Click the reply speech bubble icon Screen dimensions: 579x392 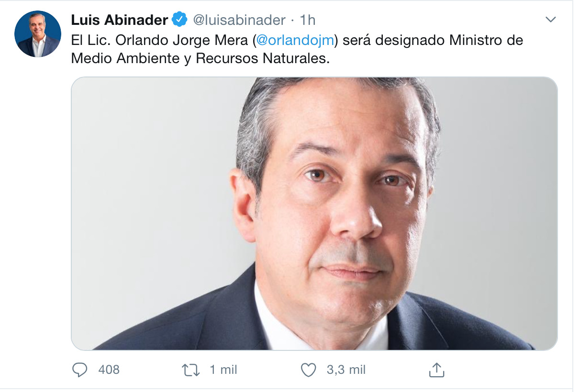79,370
